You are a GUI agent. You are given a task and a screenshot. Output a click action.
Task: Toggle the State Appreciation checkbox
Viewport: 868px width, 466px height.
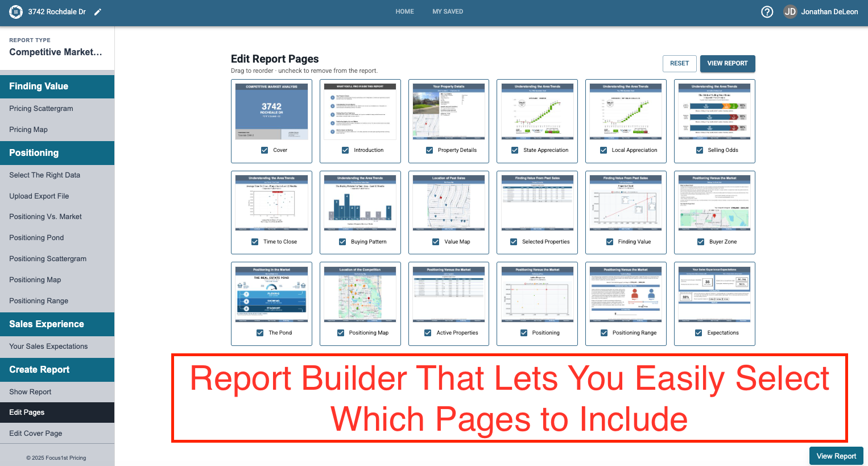515,150
